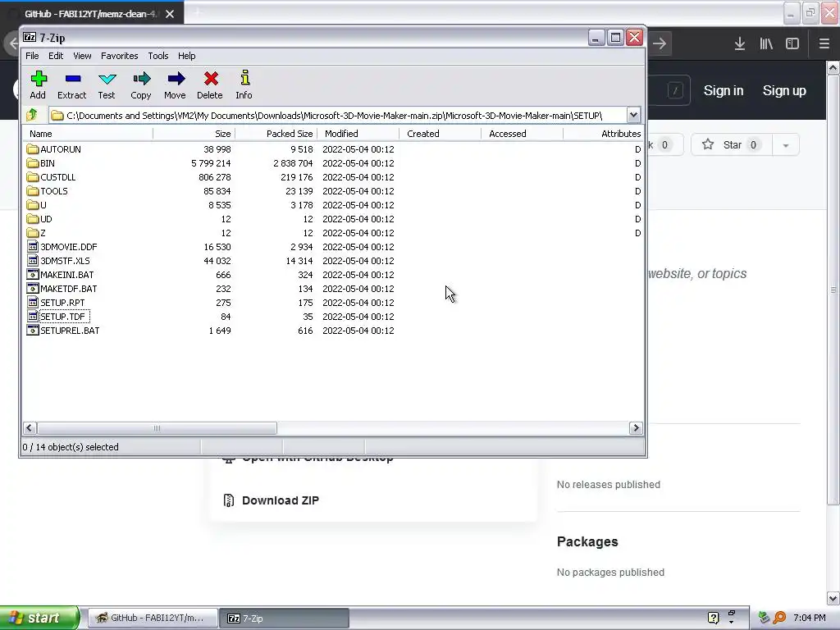Select the SETUPREL.BAT file icon

33,330
